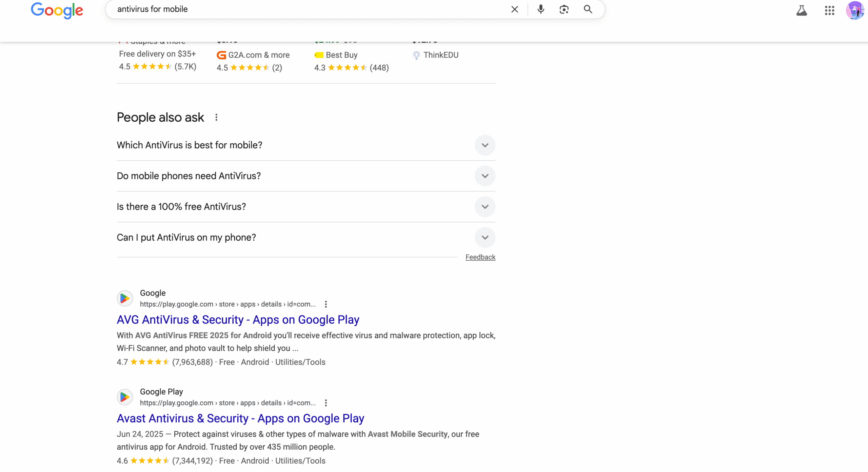Viewport: 868px width, 472px height.
Task: Click Avast rating 4.6 (7,344,192)
Action: tap(164, 461)
